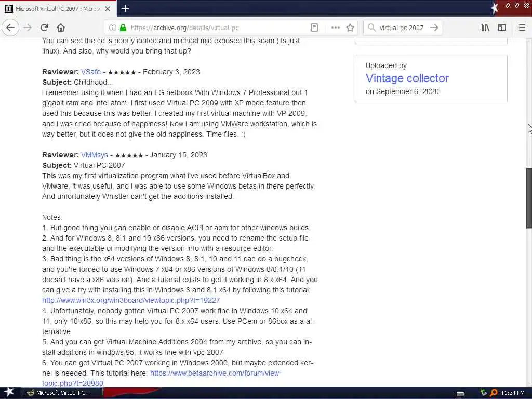Focus the virtual pc 2007 search field
This screenshot has width=532, height=399.
click(x=402, y=28)
